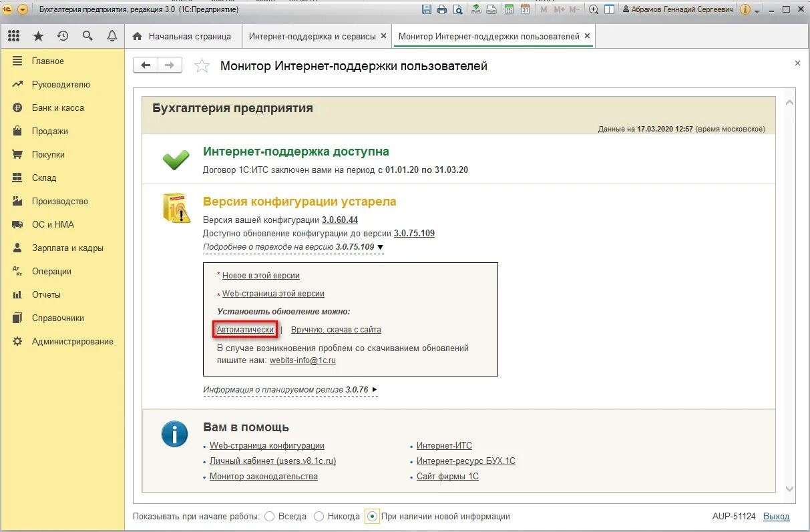810x532 pixels.
Task: Open Интернет-ресурс БУХ.1С link
Action: point(466,461)
